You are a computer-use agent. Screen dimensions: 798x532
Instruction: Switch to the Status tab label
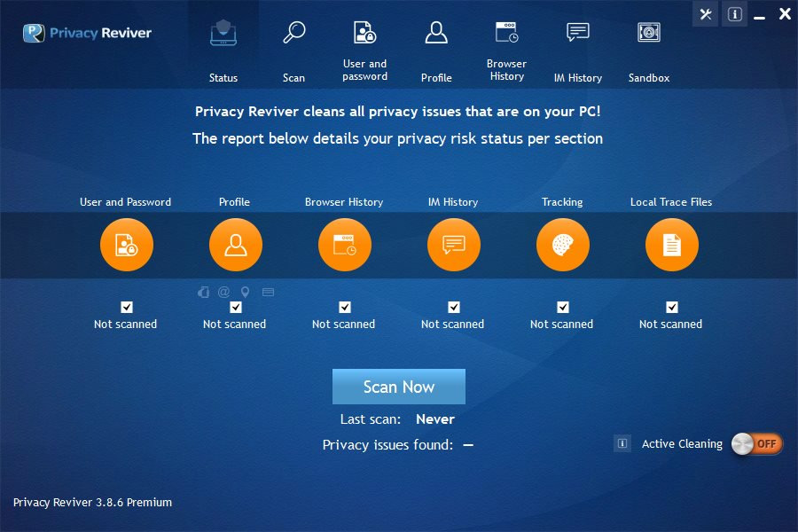pyautogui.click(x=223, y=78)
